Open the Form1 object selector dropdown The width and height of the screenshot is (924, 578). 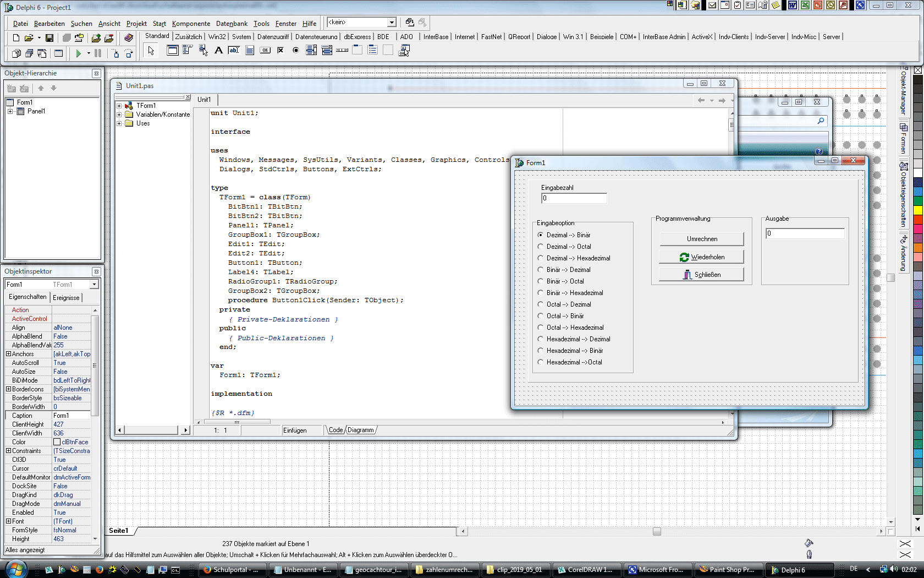[94, 285]
